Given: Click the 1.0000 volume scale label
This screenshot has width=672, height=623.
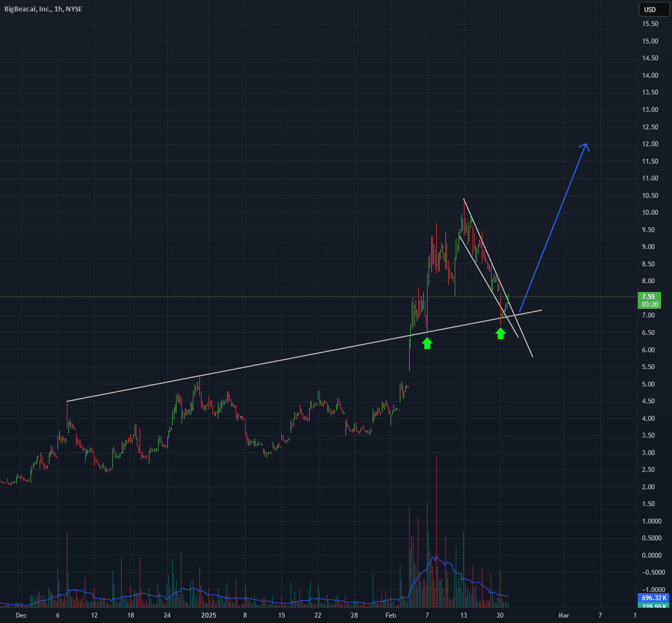Looking at the screenshot, I should pos(651,521).
